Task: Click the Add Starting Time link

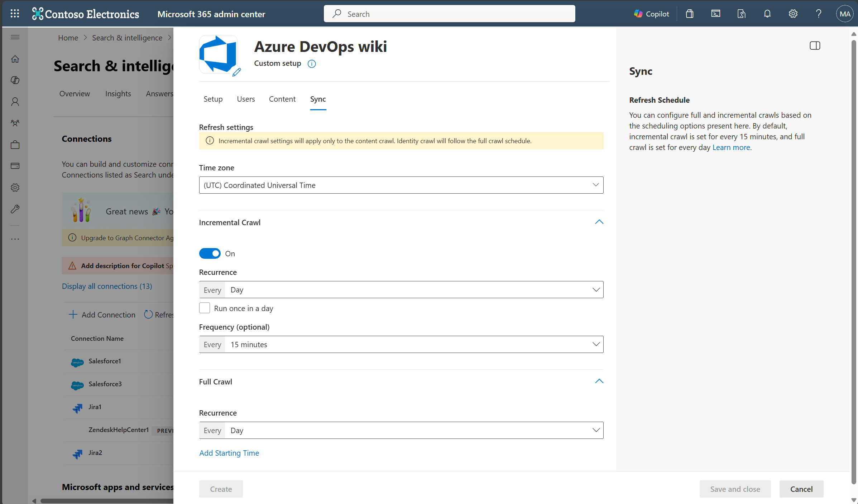Action: tap(229, 453)
